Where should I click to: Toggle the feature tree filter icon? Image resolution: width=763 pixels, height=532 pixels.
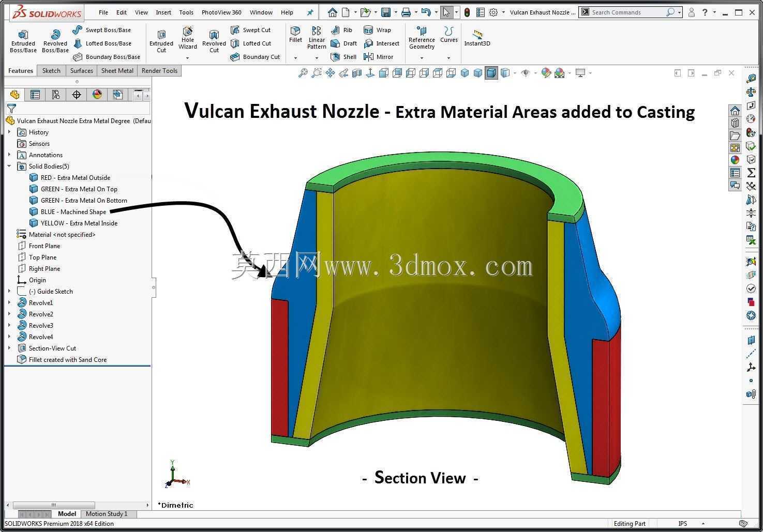click(11, 108)
